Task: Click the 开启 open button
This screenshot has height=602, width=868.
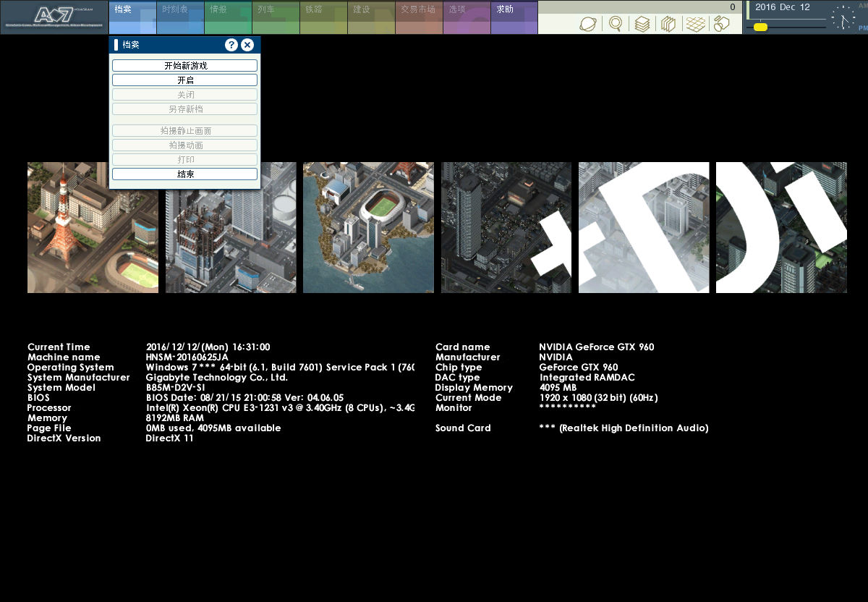Action: click(x=184, y=80)
